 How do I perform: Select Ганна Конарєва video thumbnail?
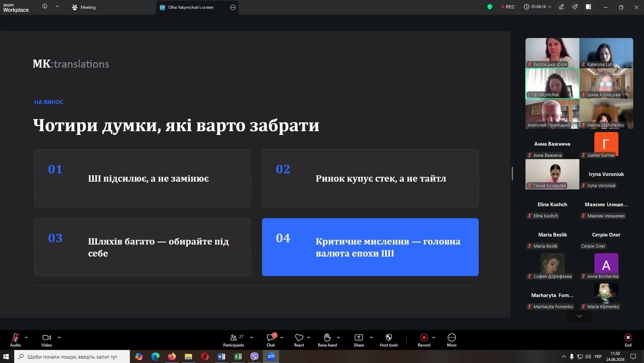point(552,174)
